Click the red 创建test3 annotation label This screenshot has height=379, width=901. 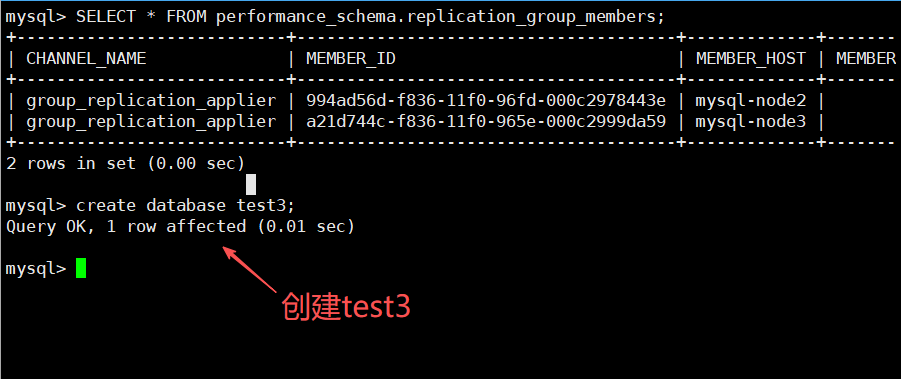pyautogui.click(x=346, y=307)
